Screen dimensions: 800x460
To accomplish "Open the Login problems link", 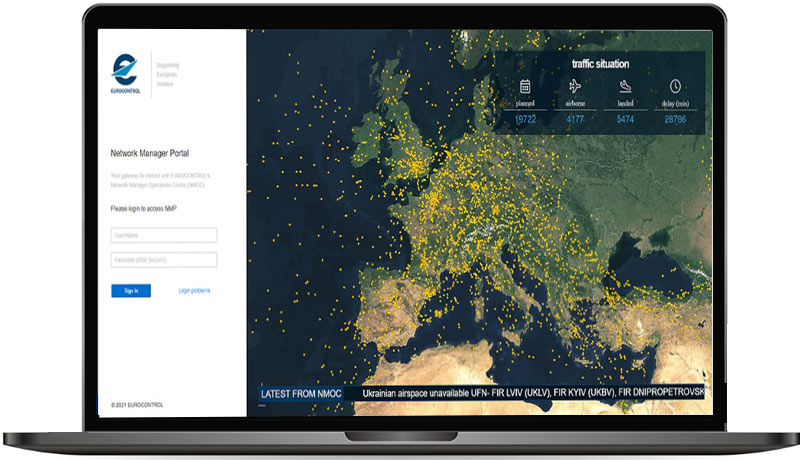I will click(194, 291).
